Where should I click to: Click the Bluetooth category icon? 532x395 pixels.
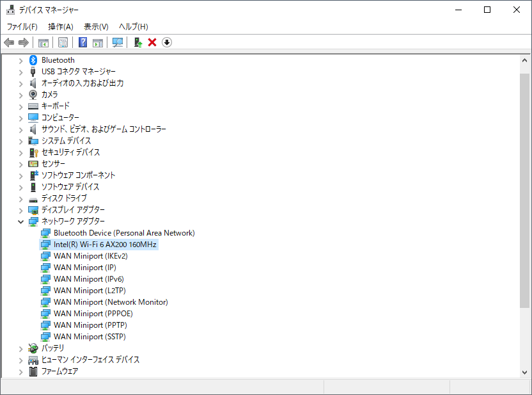coord(33,60)
